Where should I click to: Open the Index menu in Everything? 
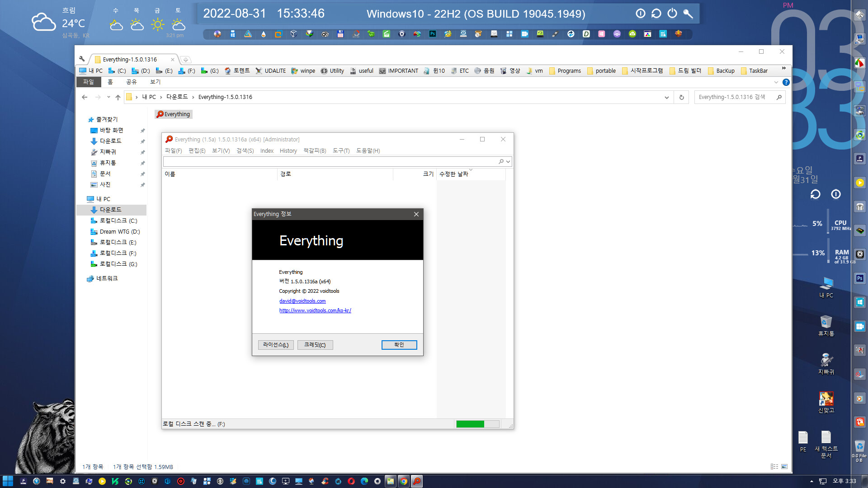(x=267, y=151)
